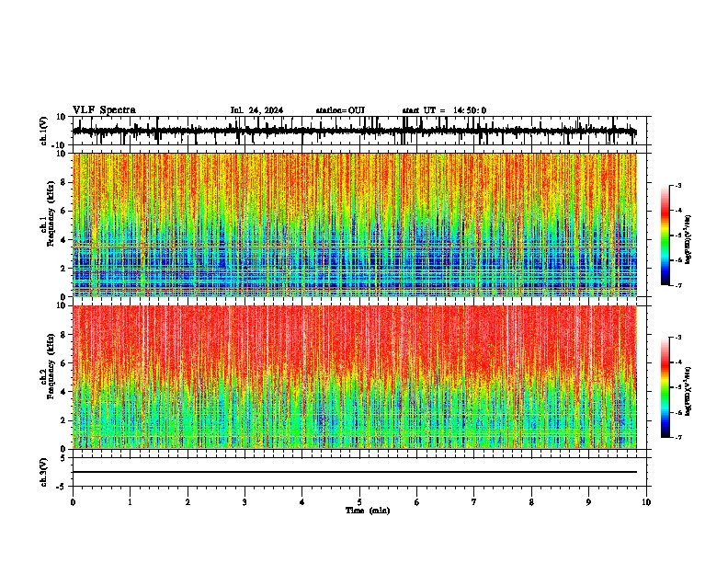Select the 'start UT = 14:50: 0' text
Screen dimensions: 728x563
point(444,110)
